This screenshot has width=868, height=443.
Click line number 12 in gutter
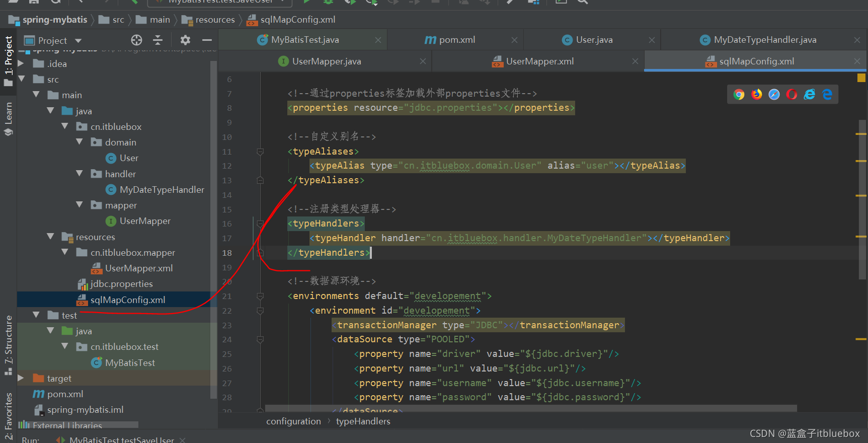[x=227, y=166]
